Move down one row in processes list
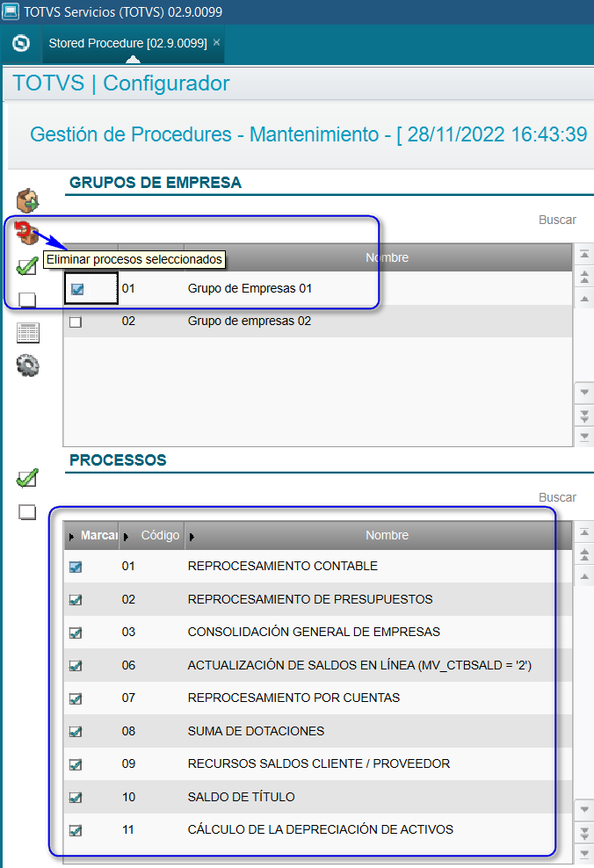Image resolution: width=594 pixels, height=868 pixels. (x=584, y=810)
